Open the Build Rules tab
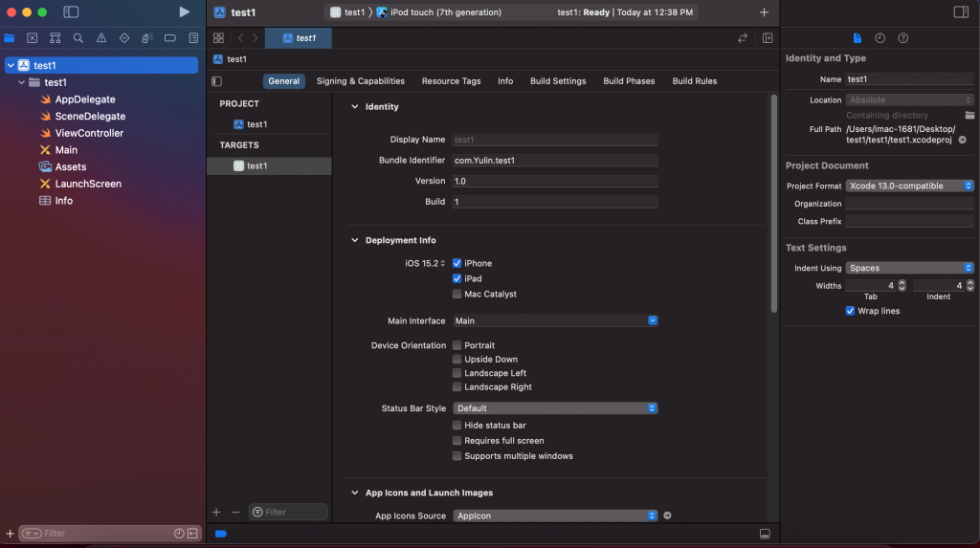The image size is (980, 548). pos(695,81)
